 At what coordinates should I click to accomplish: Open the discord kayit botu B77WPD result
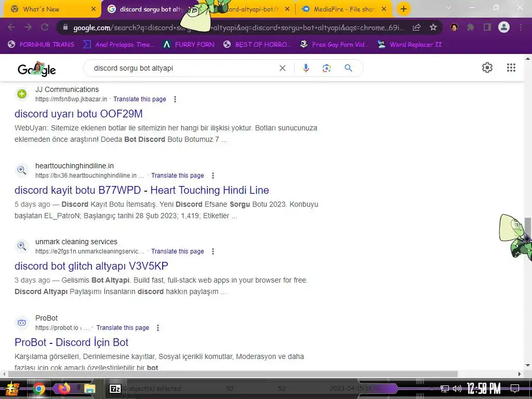(141, 190)
